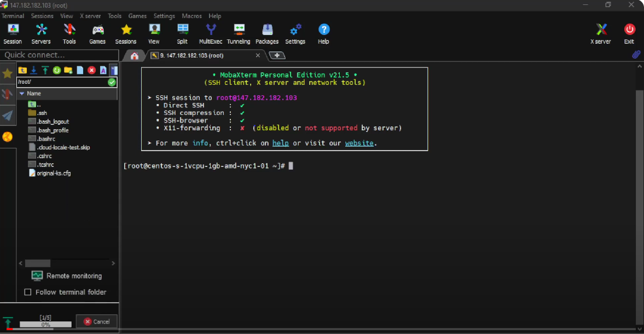Open the Games menu

[x=137, y=16]
